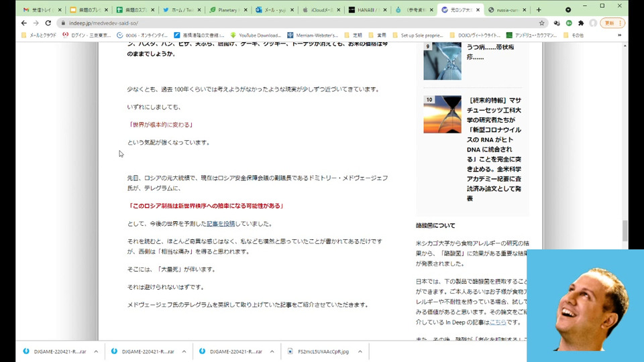The image size is (644, 362).
Task: Open the マサチューセッツ工科大学 article title link
Action: 494,149
